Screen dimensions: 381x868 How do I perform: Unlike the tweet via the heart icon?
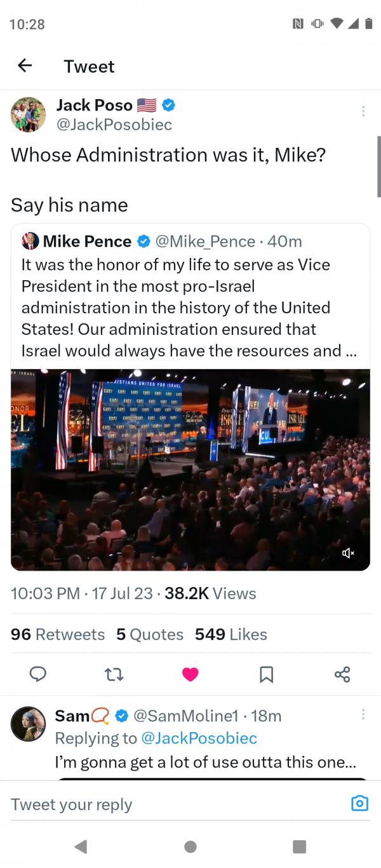tap(190, 674)
